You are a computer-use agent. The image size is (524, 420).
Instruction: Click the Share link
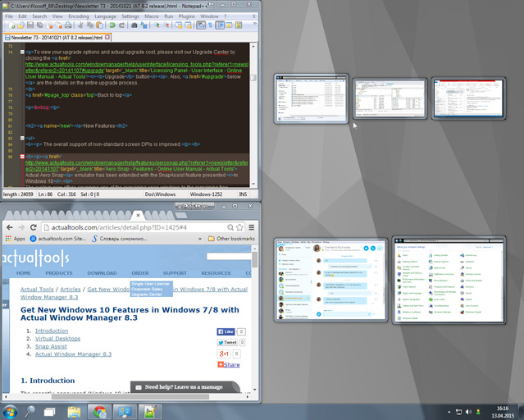pos(229,364)
